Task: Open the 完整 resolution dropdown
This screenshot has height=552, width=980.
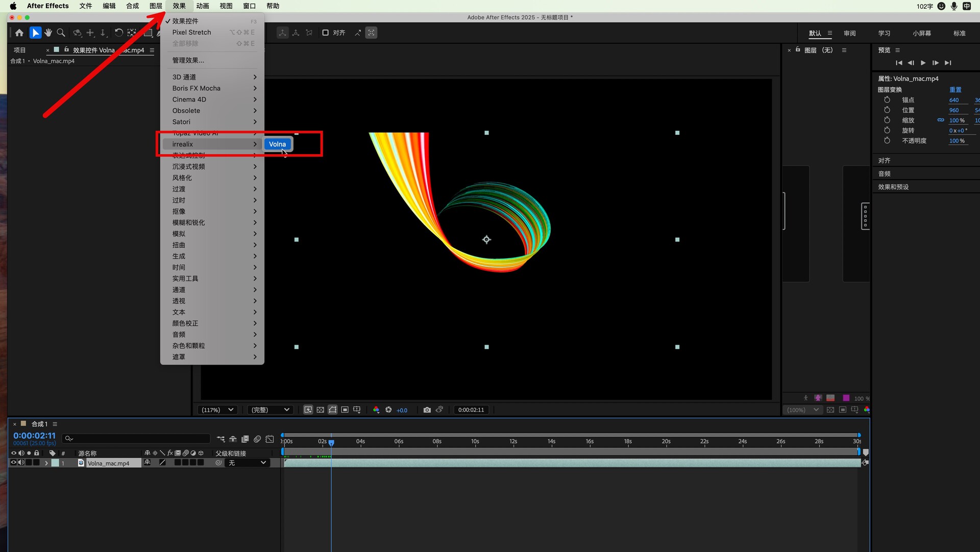Action: [x=270, y=410]
